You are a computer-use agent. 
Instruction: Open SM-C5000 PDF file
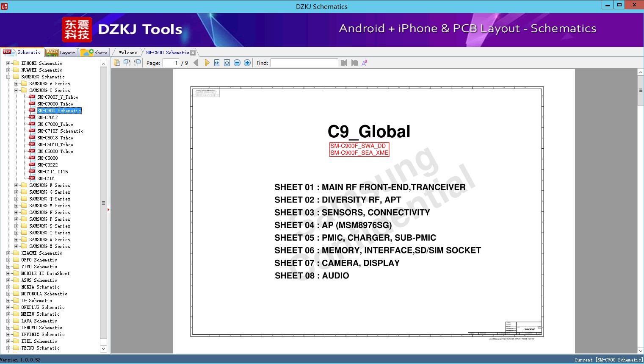(x=47, y=158)
